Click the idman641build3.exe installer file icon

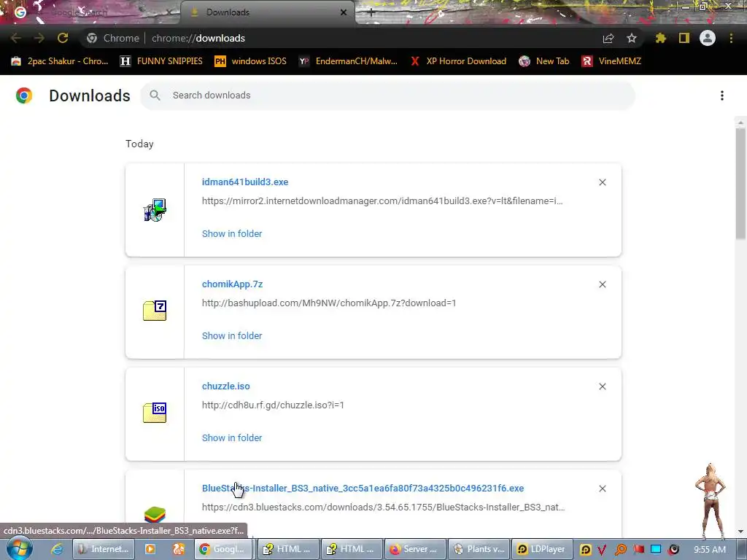155,210
